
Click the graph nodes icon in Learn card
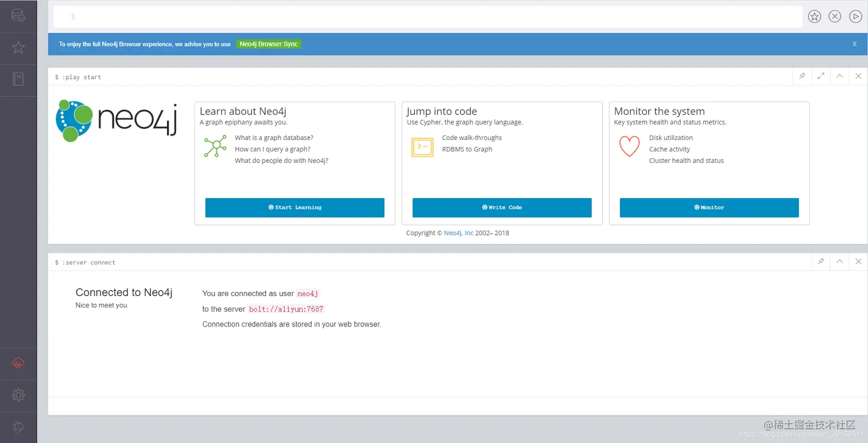215,146
